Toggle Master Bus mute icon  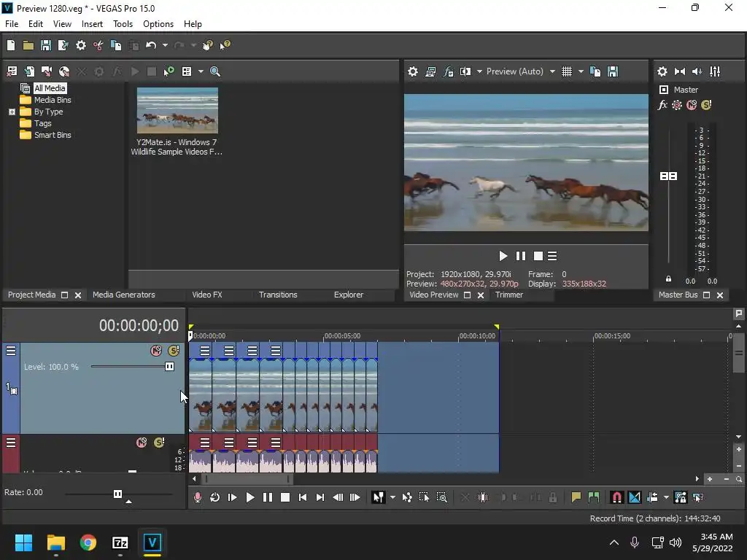[692, 105]
